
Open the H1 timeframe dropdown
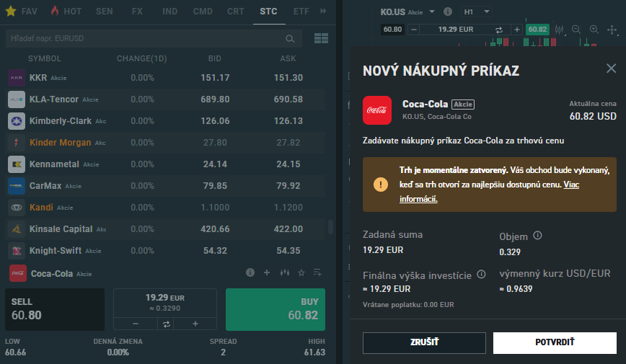pyautogui.click(x=477, y=12)
